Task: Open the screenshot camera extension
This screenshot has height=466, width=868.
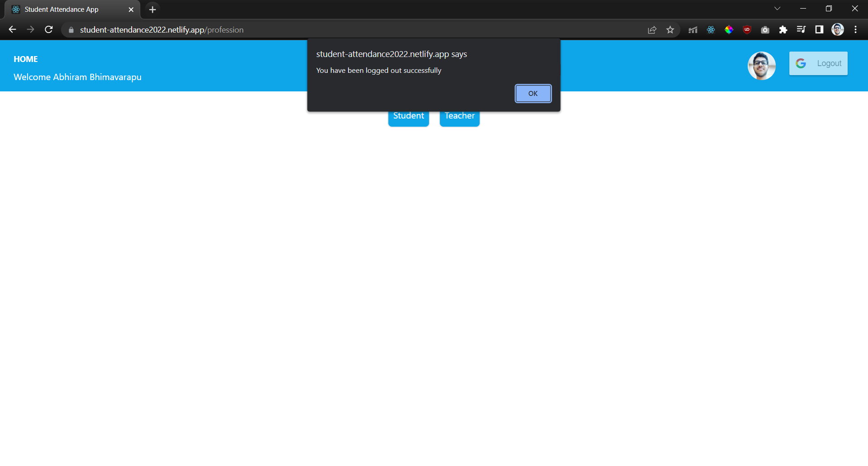Action: pos(765,29)
